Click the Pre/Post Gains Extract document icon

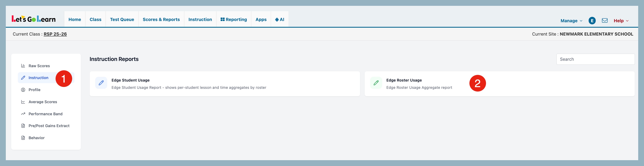tap(23, 126)
